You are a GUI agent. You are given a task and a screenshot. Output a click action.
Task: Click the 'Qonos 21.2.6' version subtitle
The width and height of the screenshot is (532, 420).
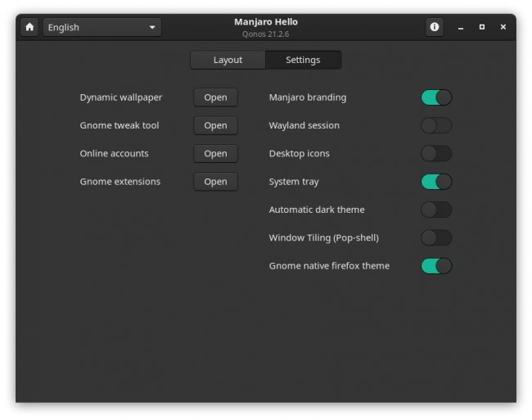coord(266,34)
